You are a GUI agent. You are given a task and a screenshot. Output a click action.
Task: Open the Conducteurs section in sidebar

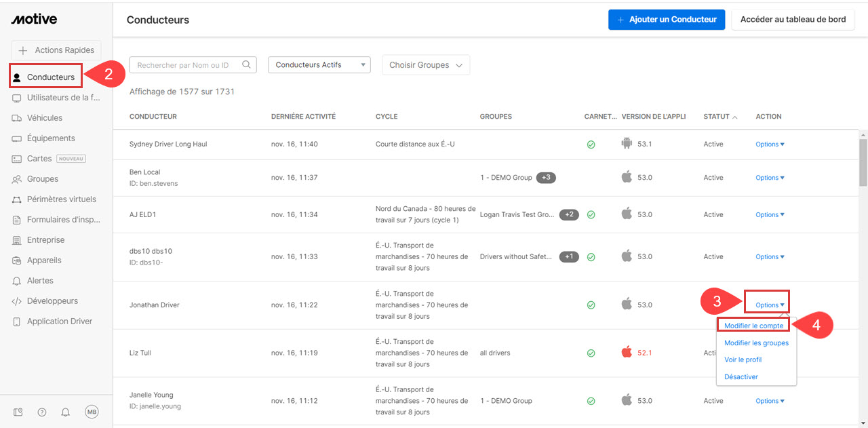coord(45,77)
